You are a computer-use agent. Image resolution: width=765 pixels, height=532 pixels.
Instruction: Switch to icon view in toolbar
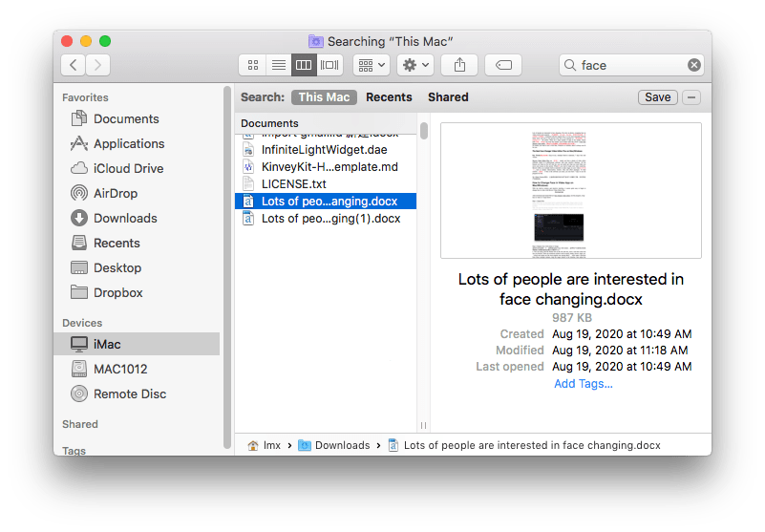tap(253, 65)
